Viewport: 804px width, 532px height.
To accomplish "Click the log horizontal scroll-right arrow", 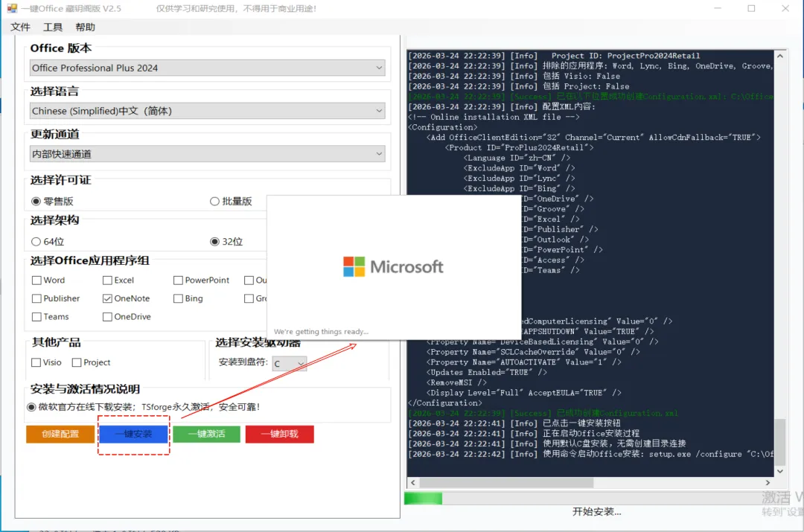I will click(x=768, y=482).
